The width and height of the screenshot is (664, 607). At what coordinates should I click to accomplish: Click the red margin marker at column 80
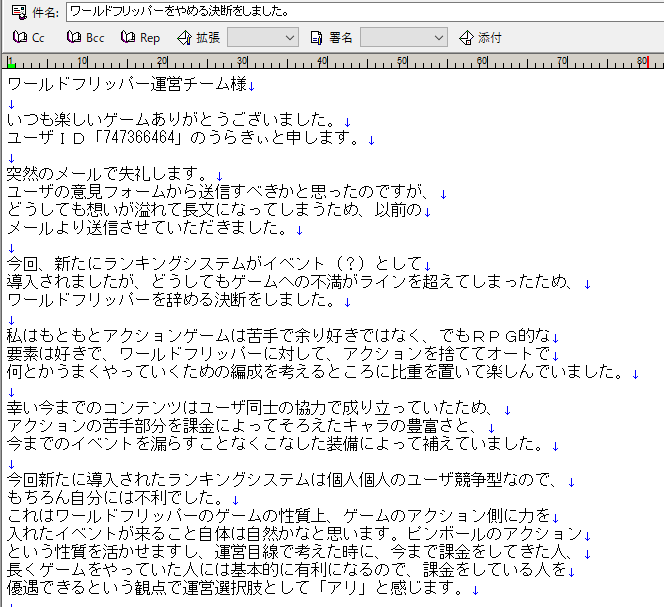tap(648, 62)
